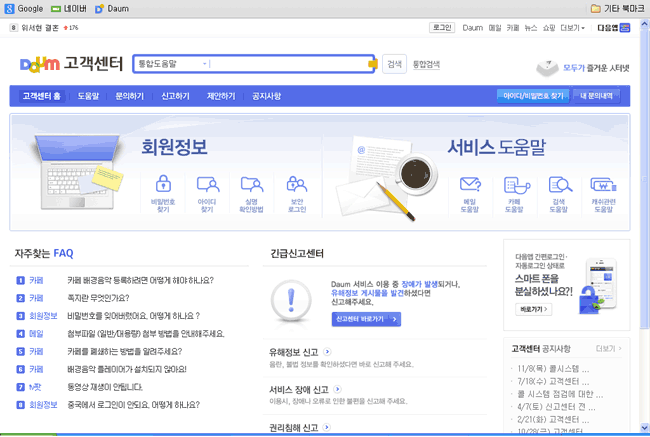Click the 신고센터 바로가기 button
This screenshot has width=650, height=437.
click(366, 319)
